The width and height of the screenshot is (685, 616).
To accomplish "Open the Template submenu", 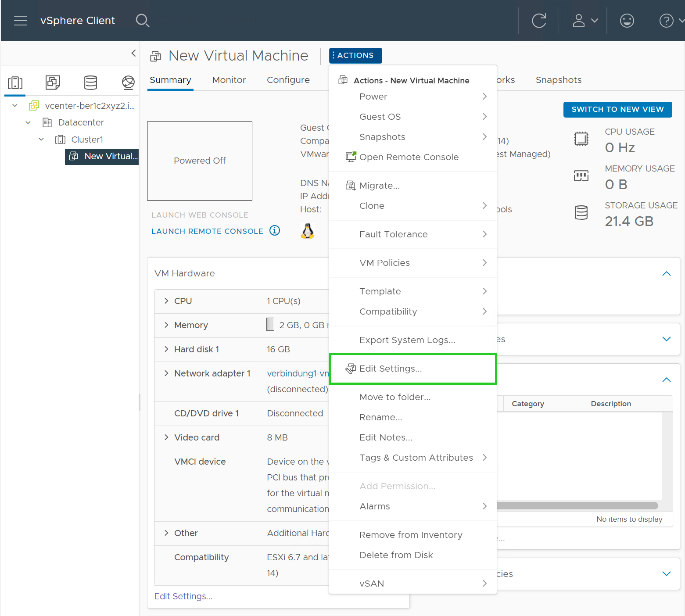I will [x=413, y=291].
